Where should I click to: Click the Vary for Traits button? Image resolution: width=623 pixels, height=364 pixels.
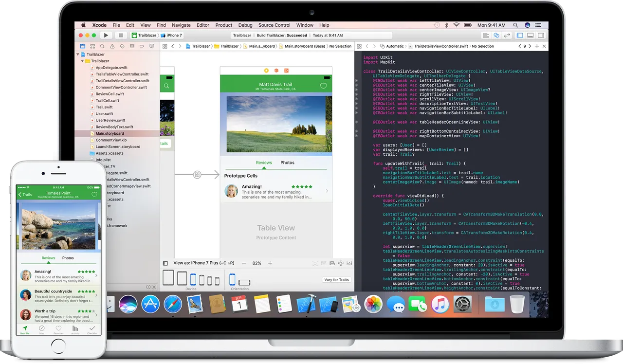click(336, 280)
